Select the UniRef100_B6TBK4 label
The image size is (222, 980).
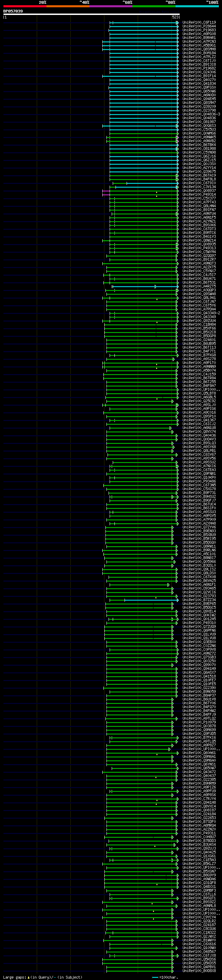point(199,145)
